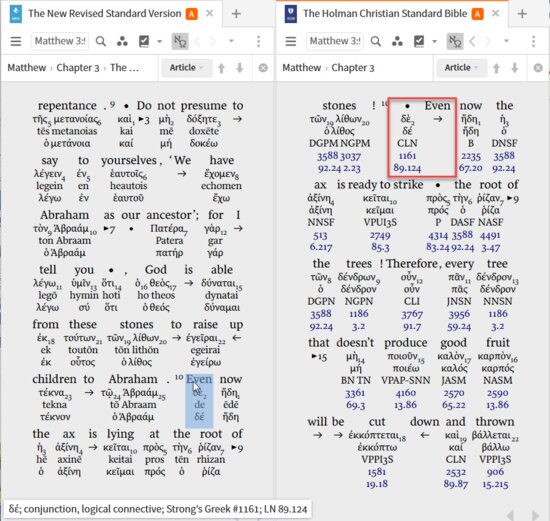Jump to previous article in HCSB panel
This screenshot has height=521, width=550.
tap(496, 68)
